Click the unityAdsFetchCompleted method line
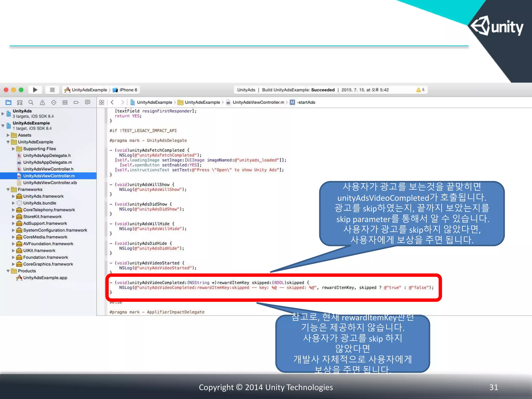Image resolution: width=532 pixels, height=399 pixels. click(x=150, y=150)
